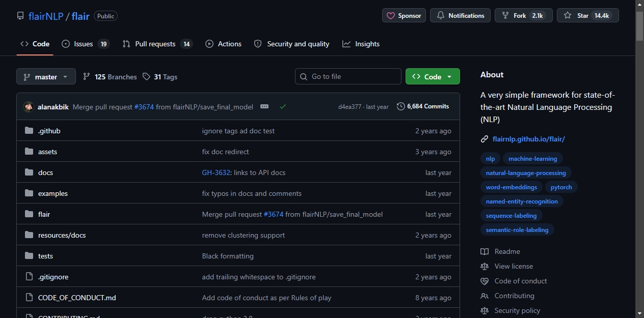The width and height of the screenshot is (644, 318).
Task: Click the link icon beside flairnlp.github.io
Action: (x=485, y=139)
